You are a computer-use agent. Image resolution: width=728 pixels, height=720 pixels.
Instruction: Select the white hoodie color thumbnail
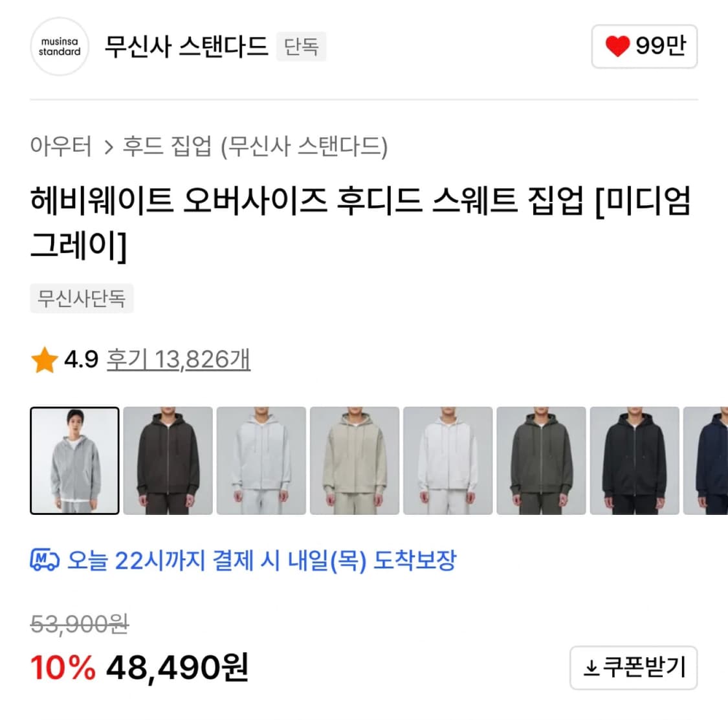[x=448, y=461]
